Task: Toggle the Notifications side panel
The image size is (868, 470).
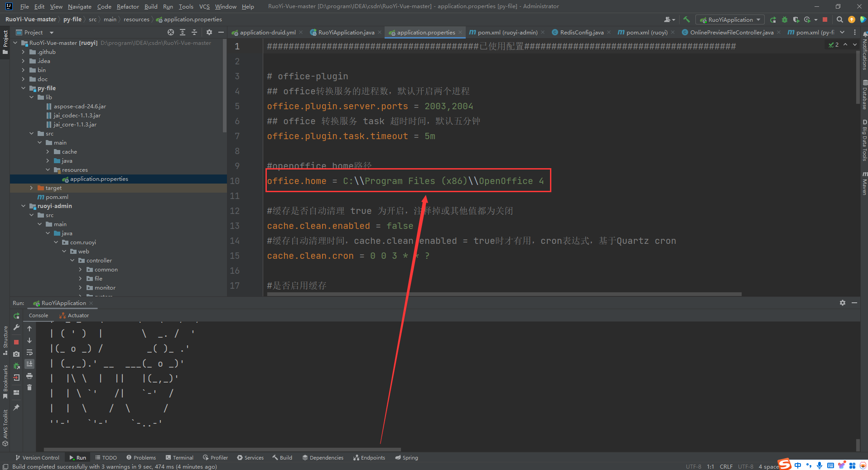Action: (x=864, y=51)
